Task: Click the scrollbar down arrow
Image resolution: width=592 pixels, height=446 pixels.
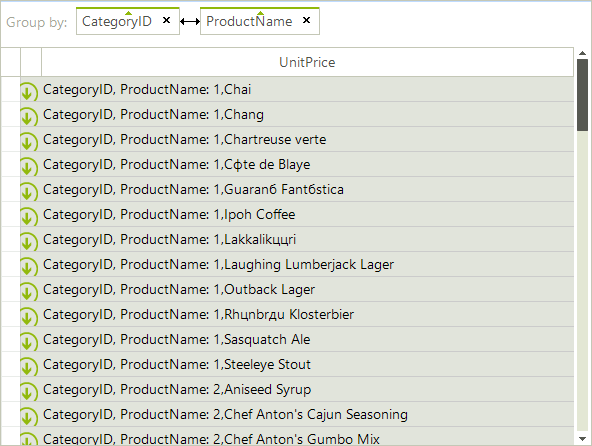Action: coord(583,438)
